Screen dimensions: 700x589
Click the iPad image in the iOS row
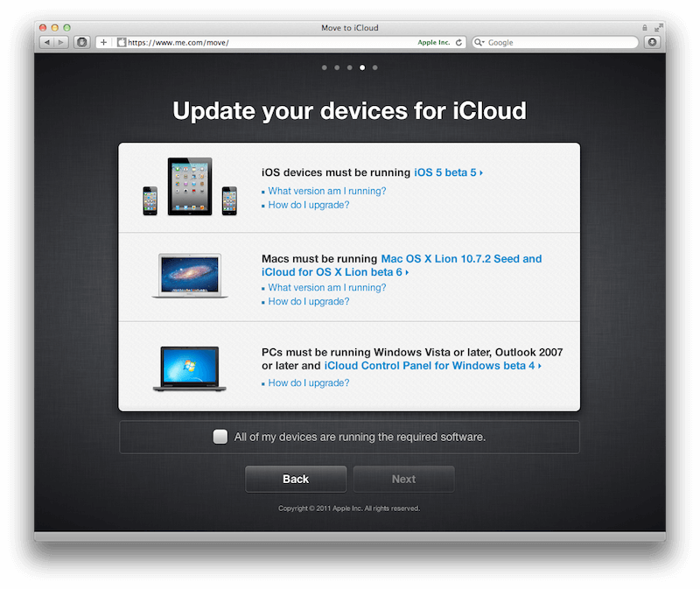click(190, 186)
